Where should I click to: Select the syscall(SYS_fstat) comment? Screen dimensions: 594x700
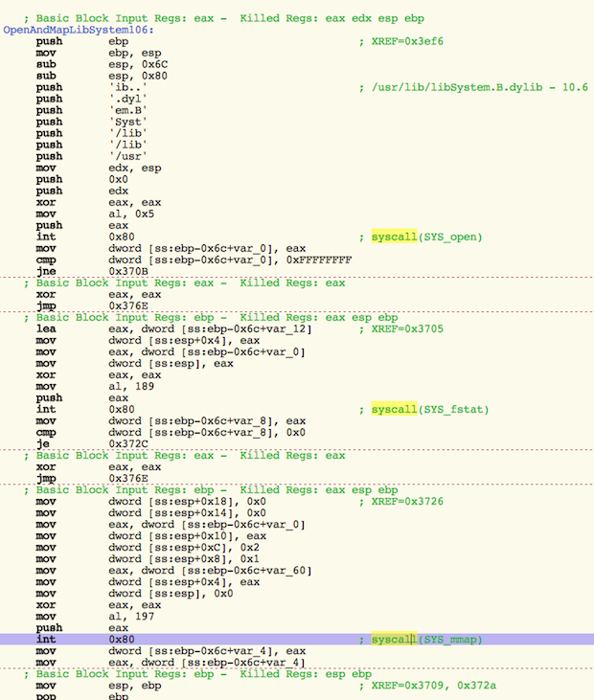(430, 409)
